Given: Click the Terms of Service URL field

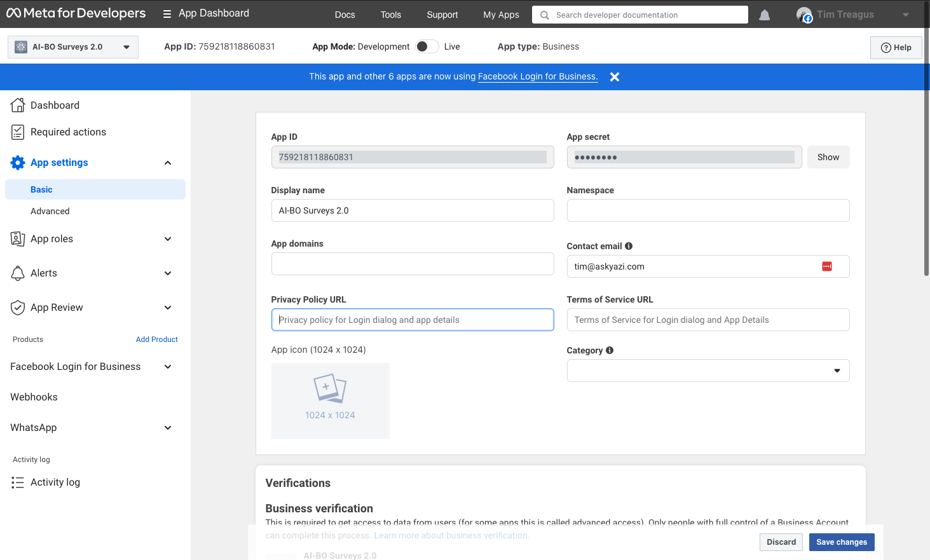Looking at the screenshot, I should tap(708, 320).
